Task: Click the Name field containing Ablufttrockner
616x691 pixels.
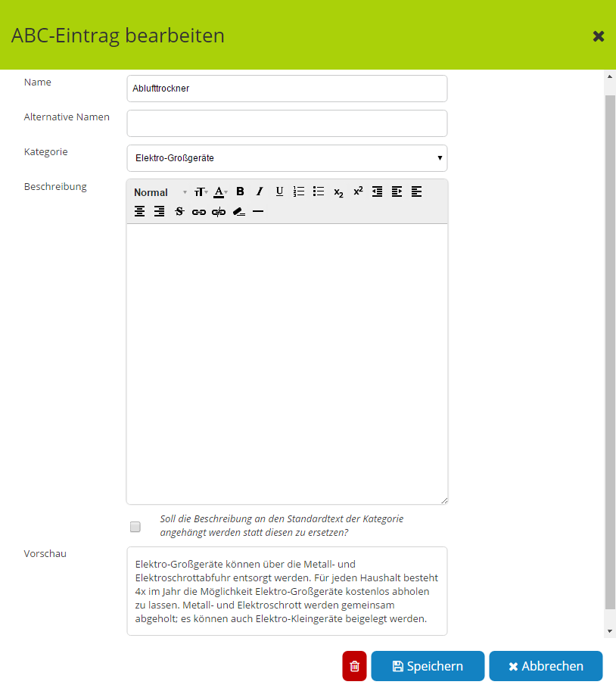Action: click(x=288, y=89)
